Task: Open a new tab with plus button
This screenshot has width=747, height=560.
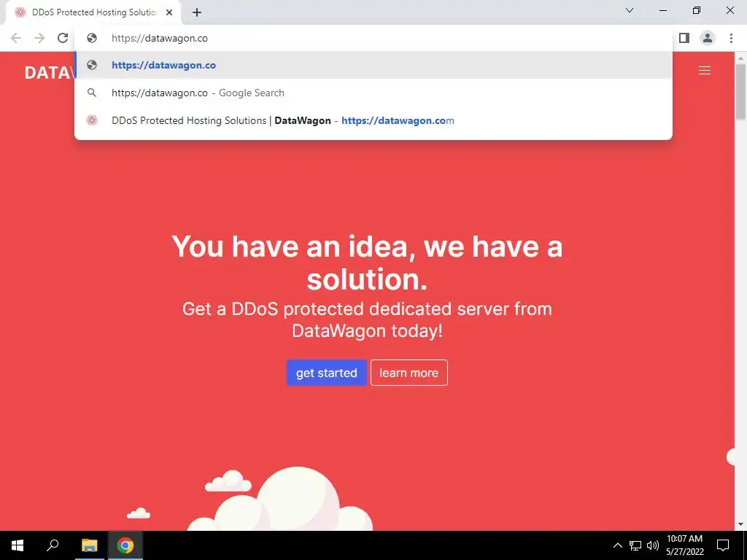Action: coord(197,12)
